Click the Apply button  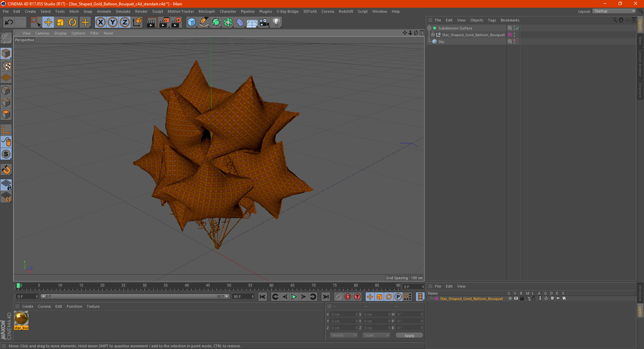pyautogui.click(x=409, y=335)
